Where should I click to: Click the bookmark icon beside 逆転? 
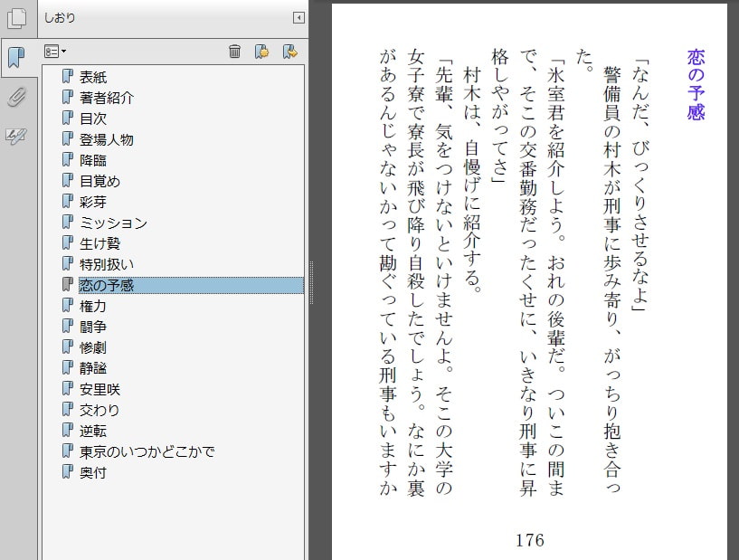tap(68, 430)
